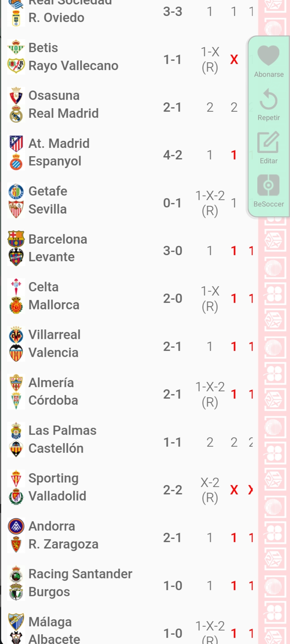Tap the Getafe-Sevilla 1-X-2 (R) prediction
This screenshot has height=644, width=290.
[x=210, y=203]
